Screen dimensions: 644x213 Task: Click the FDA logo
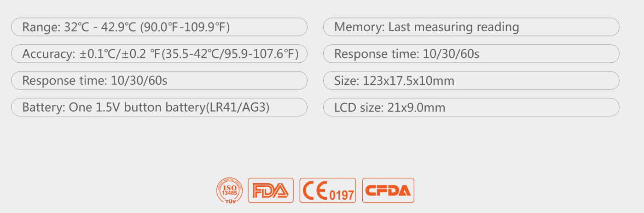tap(271, 190)
